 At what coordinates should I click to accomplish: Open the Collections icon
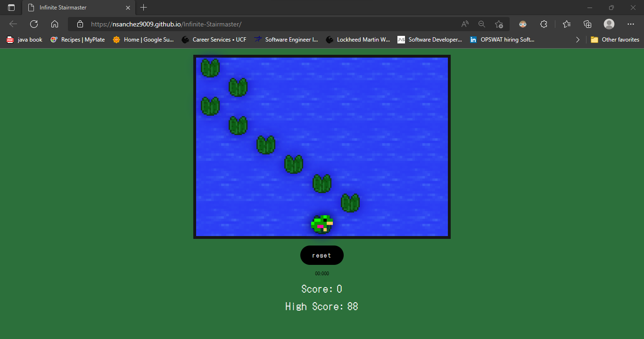click(587, 24)
